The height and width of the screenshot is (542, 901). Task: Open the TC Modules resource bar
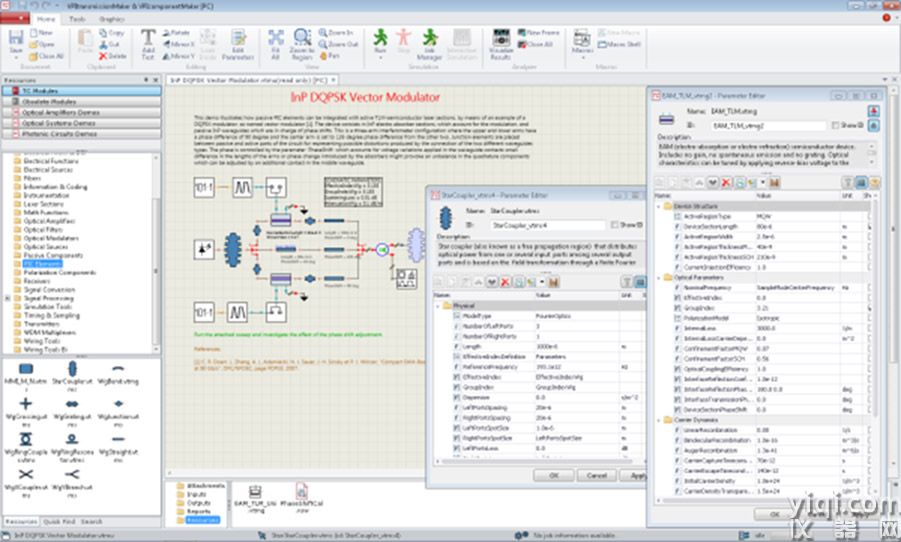pos(81,91)
